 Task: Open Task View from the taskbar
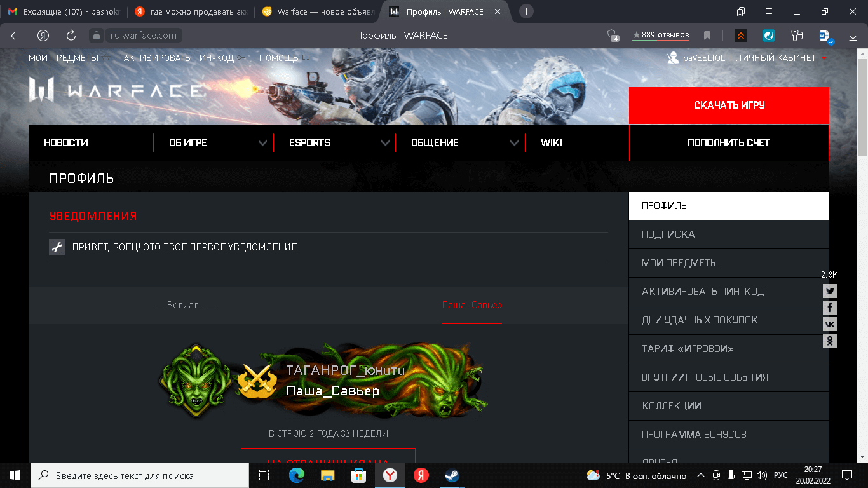[265, 475]
